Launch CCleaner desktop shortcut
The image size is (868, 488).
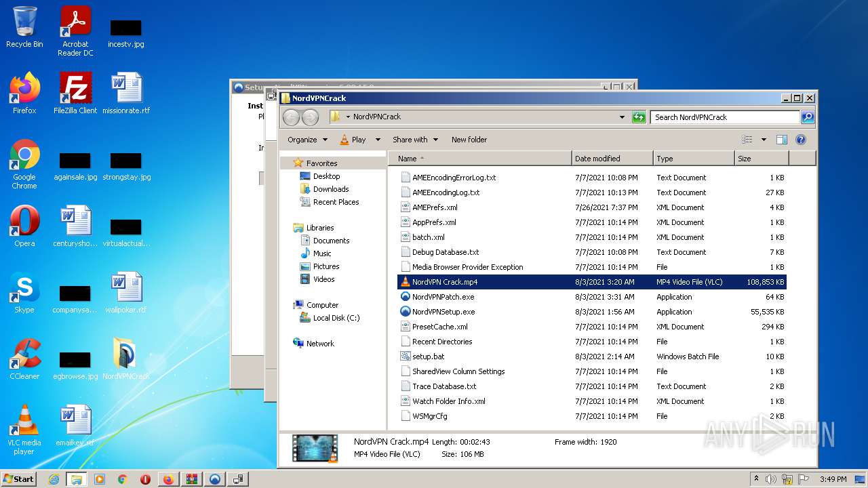[24, 359]
